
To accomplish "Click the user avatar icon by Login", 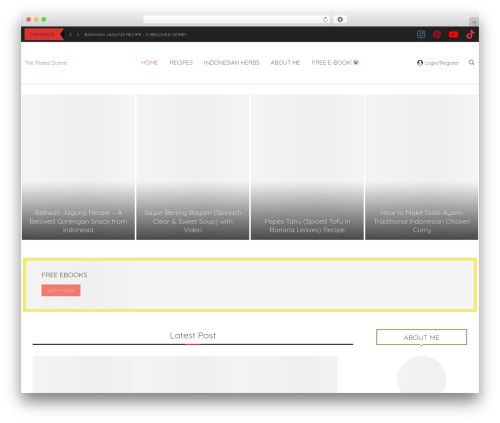I will click(x=420, y=63).
